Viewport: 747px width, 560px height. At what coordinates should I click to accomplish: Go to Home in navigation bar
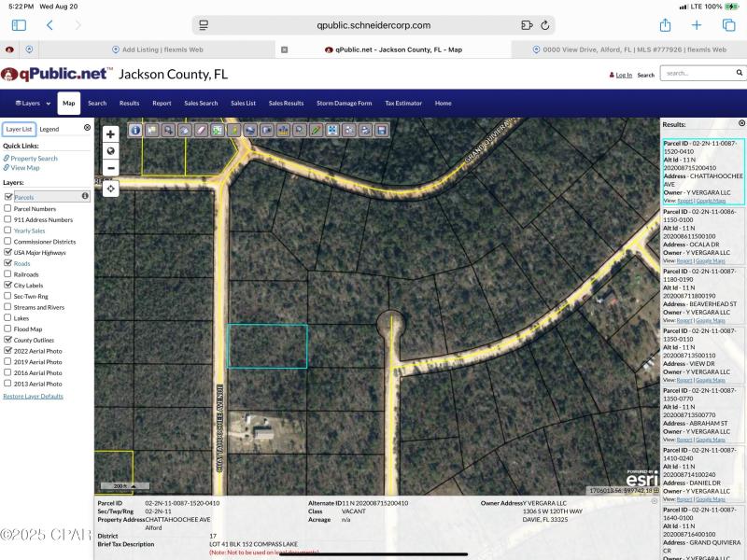[x=443, y=104]
